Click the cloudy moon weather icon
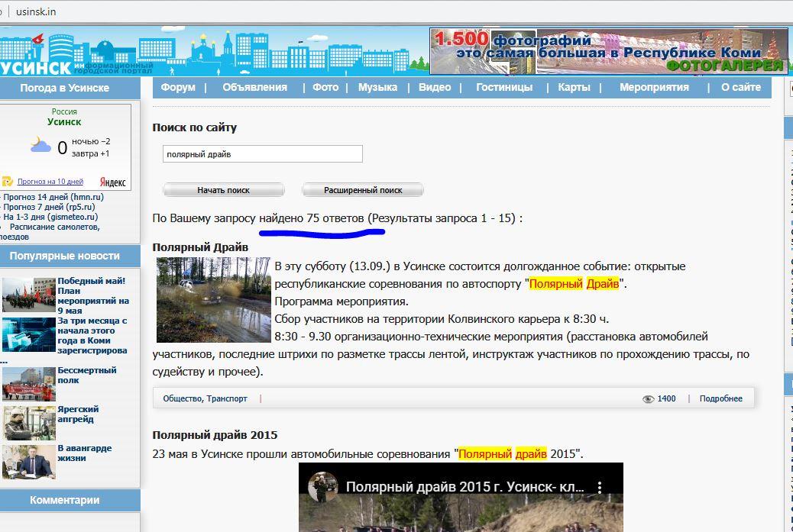The height and width of the screenshot is (532, 793). pyautogui.click(x=40, y=145)
